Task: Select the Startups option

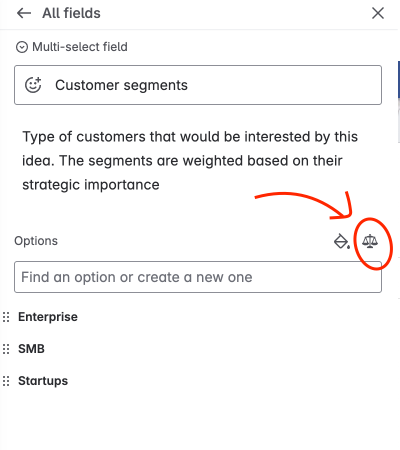Action: [43, 381]
